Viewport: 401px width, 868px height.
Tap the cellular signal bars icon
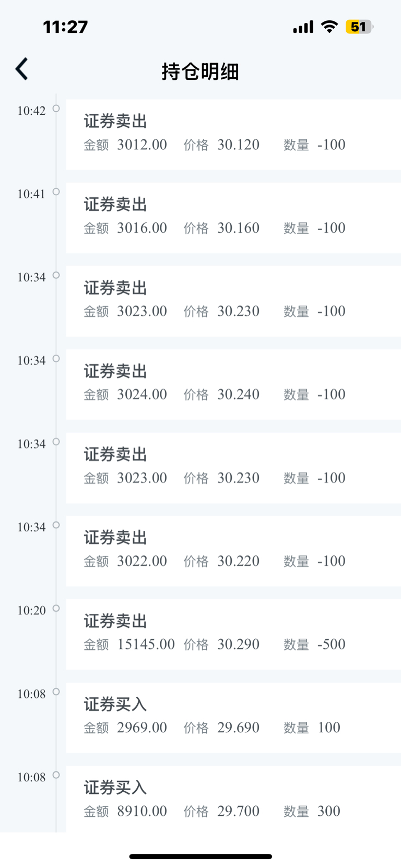tap(303, 27)
